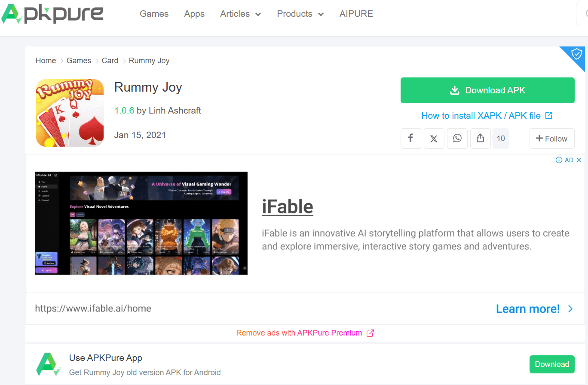
Task: Open the Games menu item
Action: click(154, 14)
